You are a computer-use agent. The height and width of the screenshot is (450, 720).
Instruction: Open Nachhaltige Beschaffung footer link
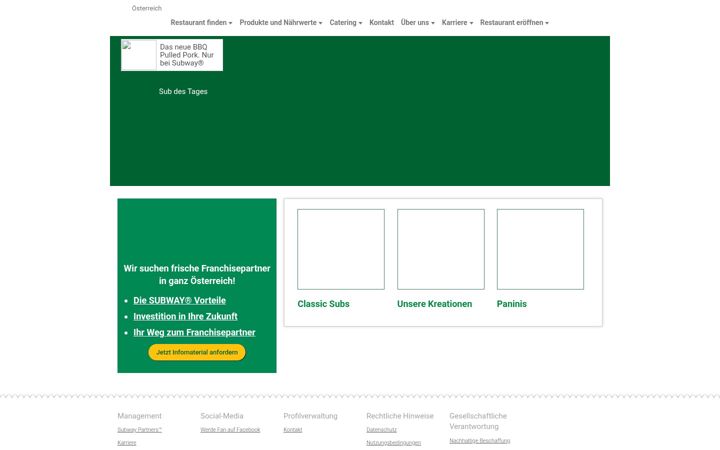479,440
